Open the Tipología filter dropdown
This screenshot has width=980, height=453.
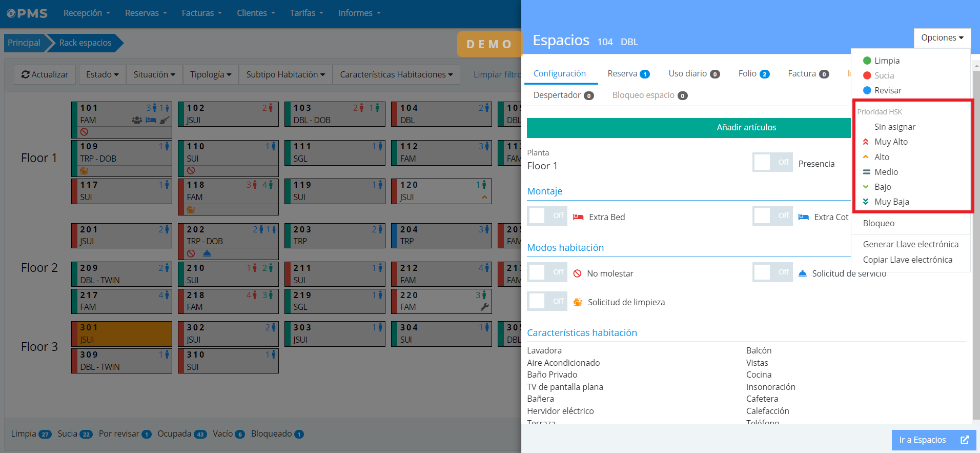pyautogui.click(x=210, y=75)
